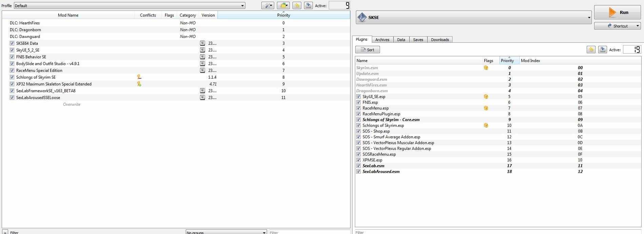This screenshot has width=644, height=234.
Task: Sort mod list by Conflicts column header
Action: [x=148, y=15]
